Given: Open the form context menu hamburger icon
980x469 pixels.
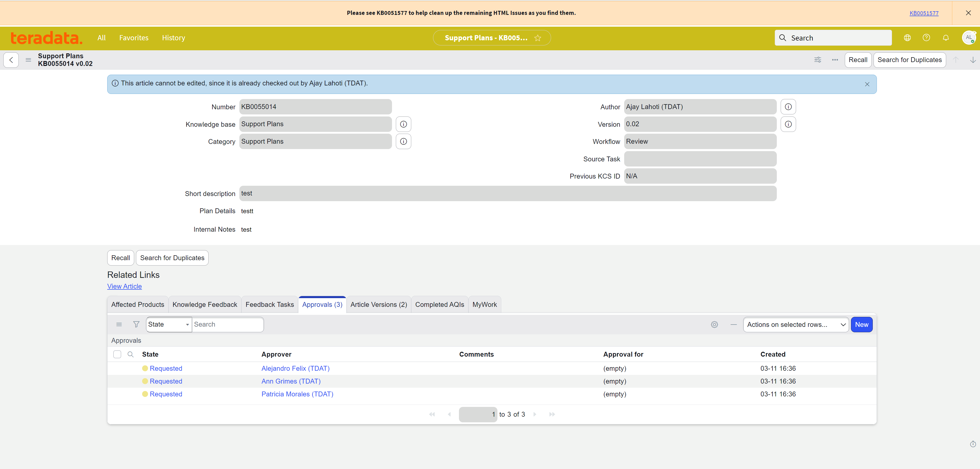Looking at the screenshot, I should (28, 60).
